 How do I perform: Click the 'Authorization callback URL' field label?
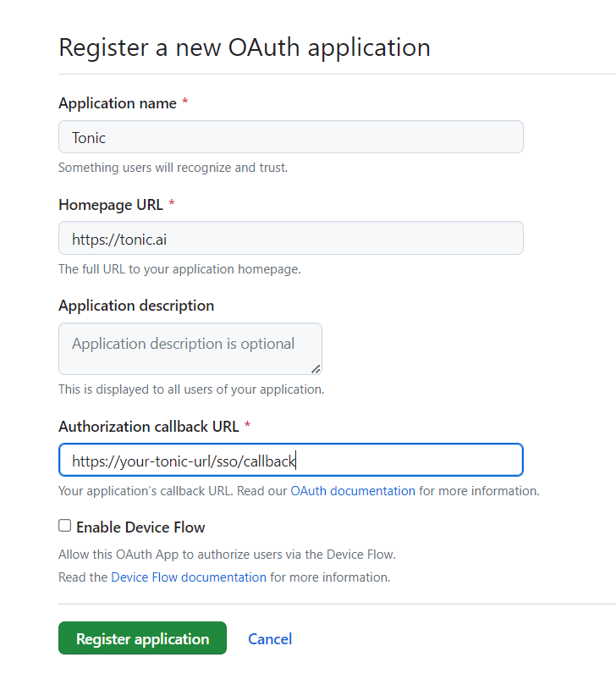pyautogui.click(x=149, y=426)
